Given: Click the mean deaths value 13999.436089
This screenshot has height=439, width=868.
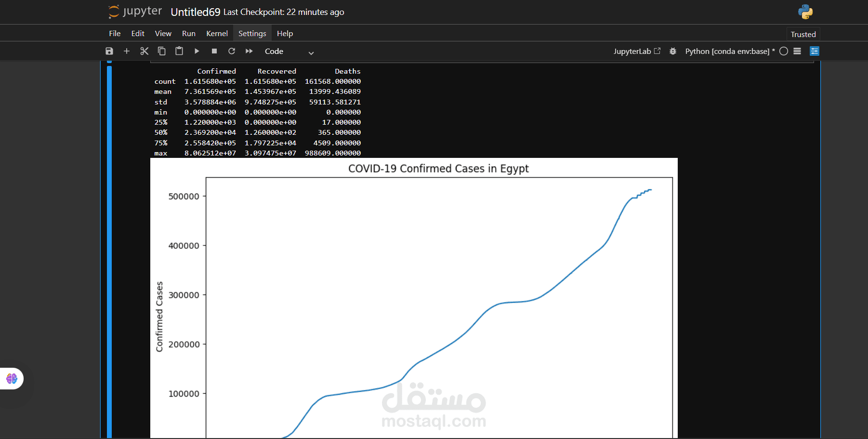Looking at the screenshot, I should [x=335, y=91].
